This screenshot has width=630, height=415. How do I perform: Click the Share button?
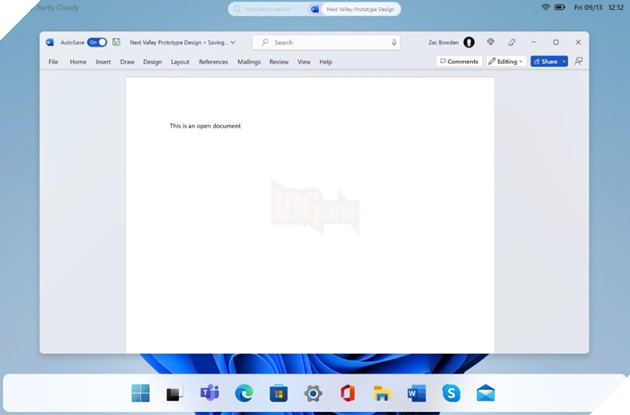point(546,61)
